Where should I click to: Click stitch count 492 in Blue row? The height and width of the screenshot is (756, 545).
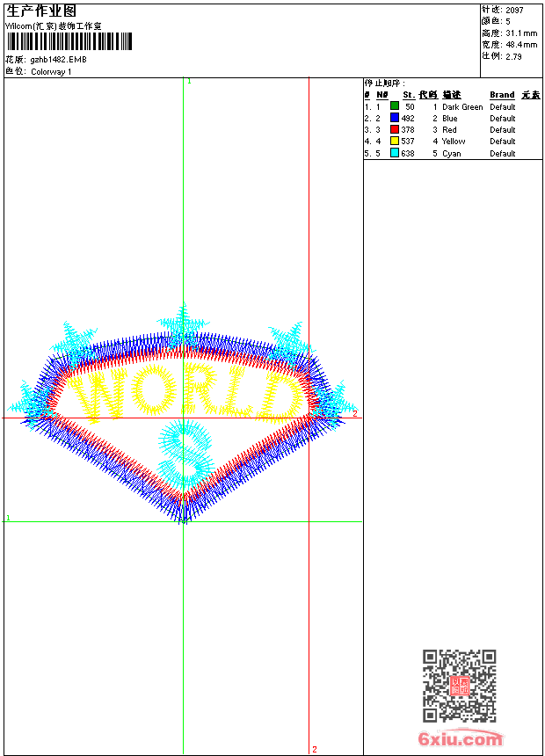coord(408,119)
